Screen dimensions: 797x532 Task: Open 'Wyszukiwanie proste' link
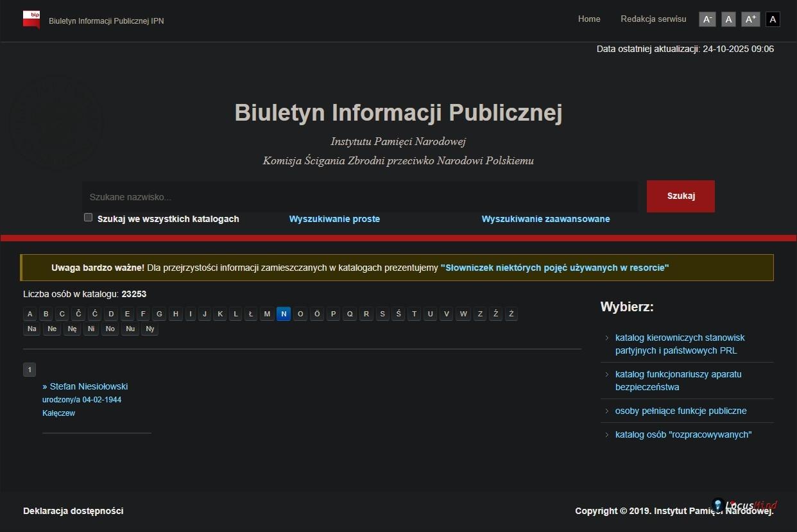(x=334, y=219)
